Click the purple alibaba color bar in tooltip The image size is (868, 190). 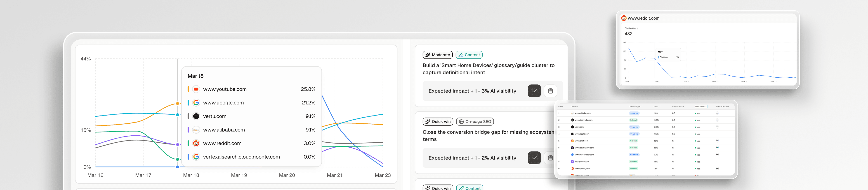[x=188, y=130]
